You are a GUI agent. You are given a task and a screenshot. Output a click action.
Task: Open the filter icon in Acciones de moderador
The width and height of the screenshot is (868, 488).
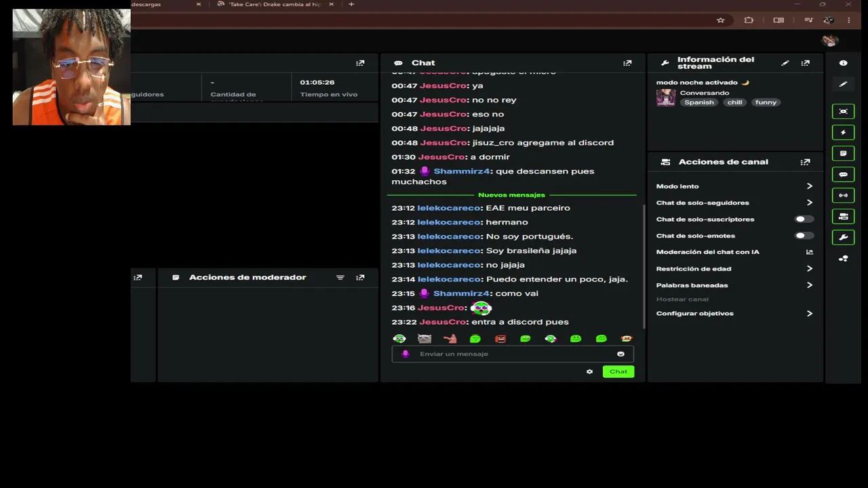click(x=340, y=277)
